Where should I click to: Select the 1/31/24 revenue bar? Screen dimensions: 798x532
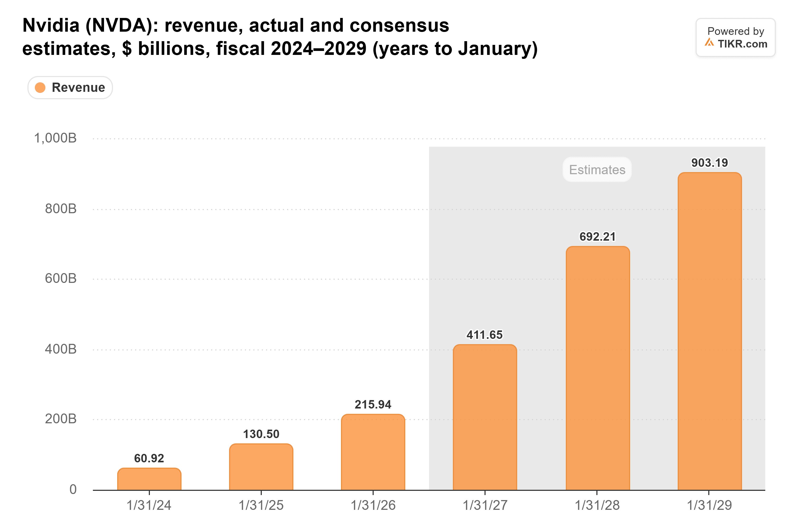click(149, 479)
